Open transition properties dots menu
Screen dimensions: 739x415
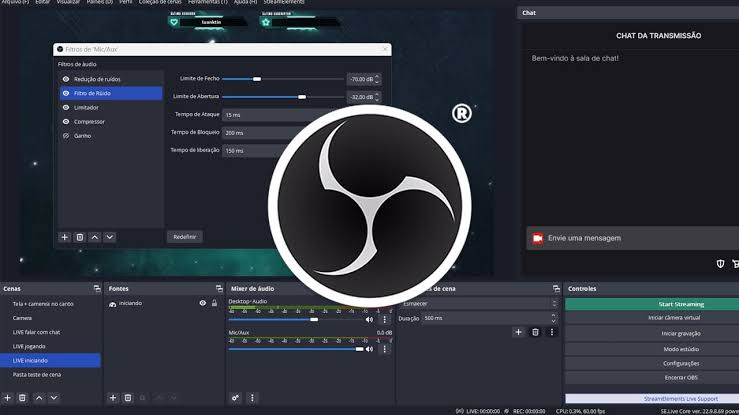click(552, 332)
